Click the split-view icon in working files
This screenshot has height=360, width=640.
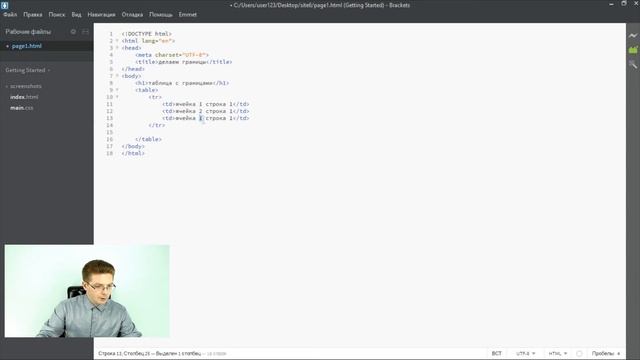click(x=85, y=31)
